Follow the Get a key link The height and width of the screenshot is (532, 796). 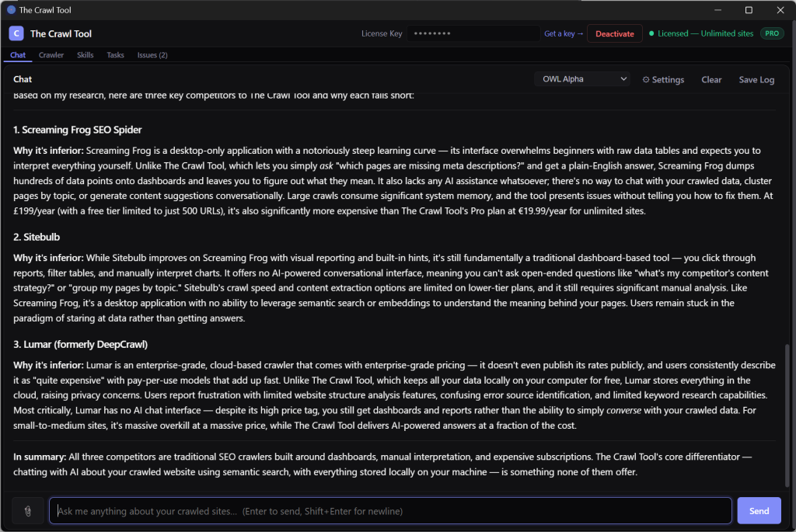(564, 33)
